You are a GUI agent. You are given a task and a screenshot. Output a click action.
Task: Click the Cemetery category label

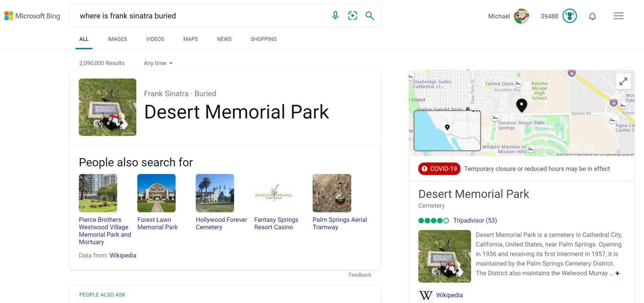[431, 206]
